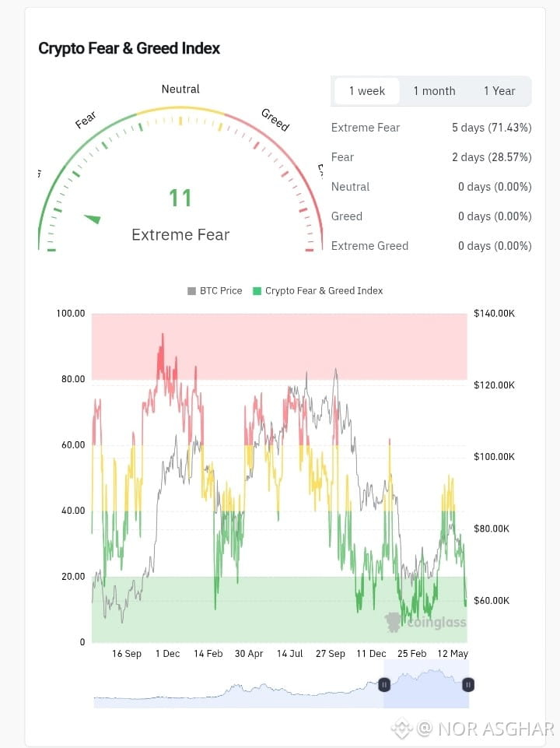Click the highlighted range in the chart navigator
Image resolution: width=560 pixels, height=748 pixels.
point(426,685)
